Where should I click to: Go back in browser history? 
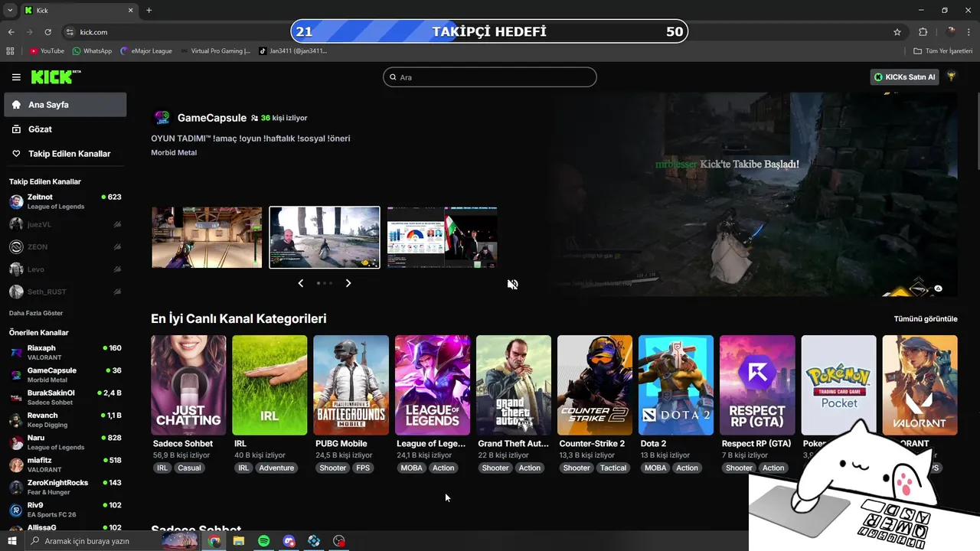pos(11,32)
